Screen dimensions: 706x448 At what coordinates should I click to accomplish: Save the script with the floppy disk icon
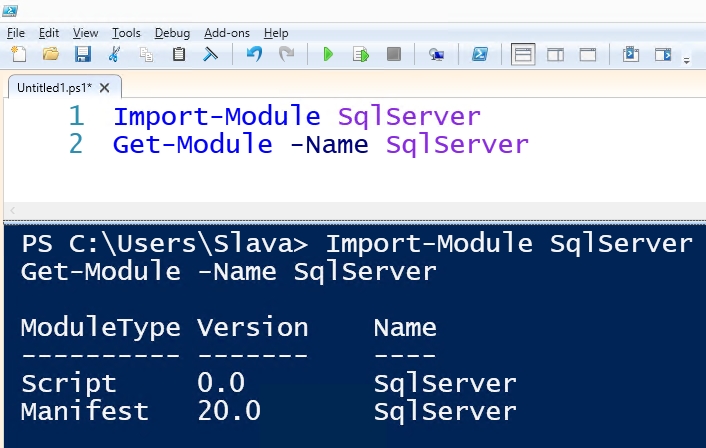pos(83,54)
